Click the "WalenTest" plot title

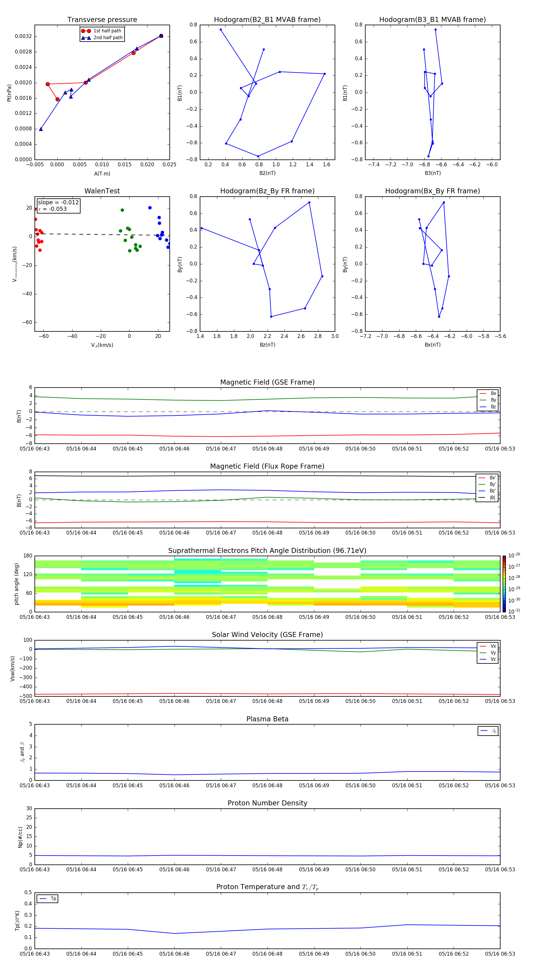[102, 191]
